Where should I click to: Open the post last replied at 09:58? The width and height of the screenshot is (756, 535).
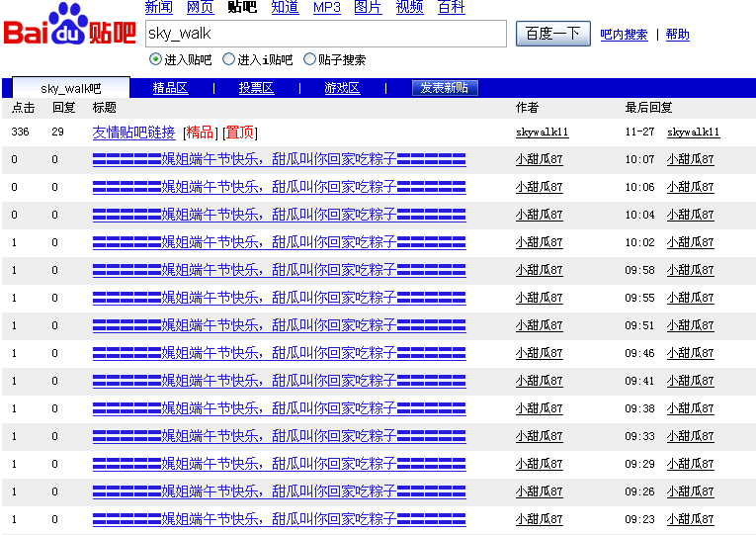(x=279, y=270)
